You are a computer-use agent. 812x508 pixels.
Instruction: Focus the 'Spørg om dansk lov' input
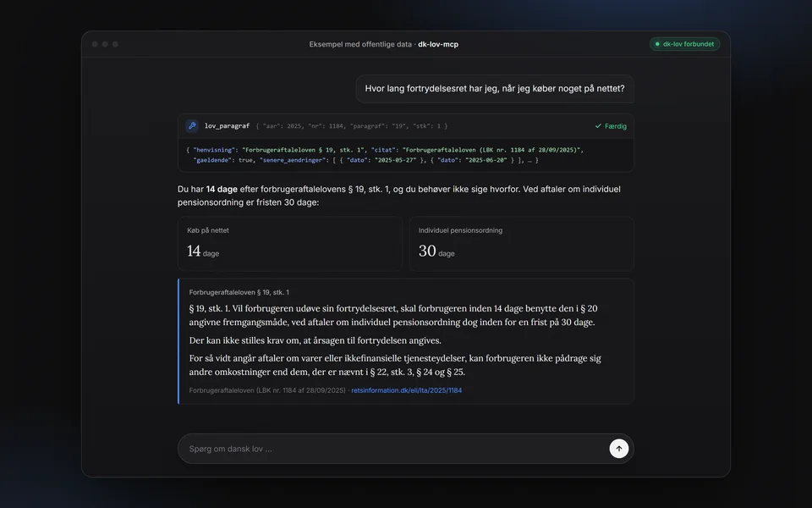point(393,449)
